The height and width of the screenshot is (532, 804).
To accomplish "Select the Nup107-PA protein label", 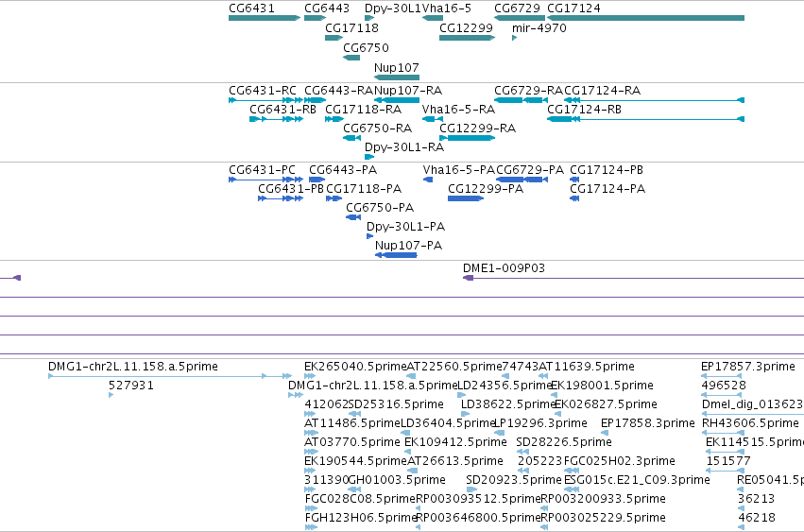I will coord(408,246).
